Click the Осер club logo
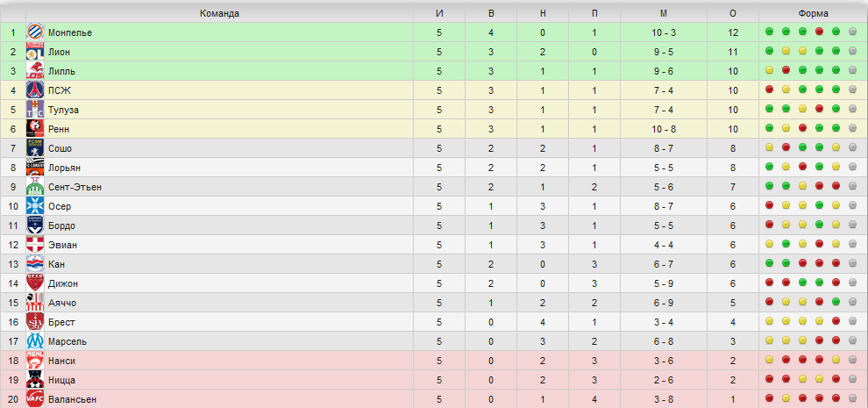 pos(35,206)
